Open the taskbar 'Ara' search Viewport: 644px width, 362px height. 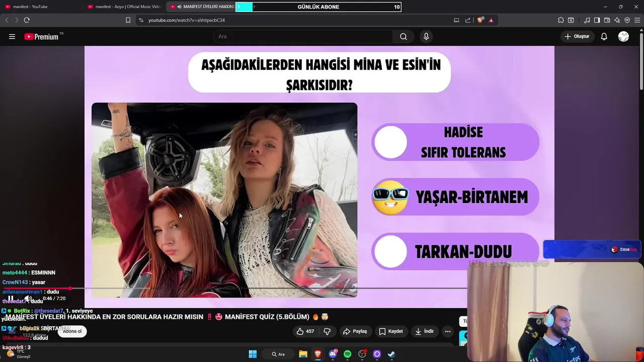(x=278, y=354)
